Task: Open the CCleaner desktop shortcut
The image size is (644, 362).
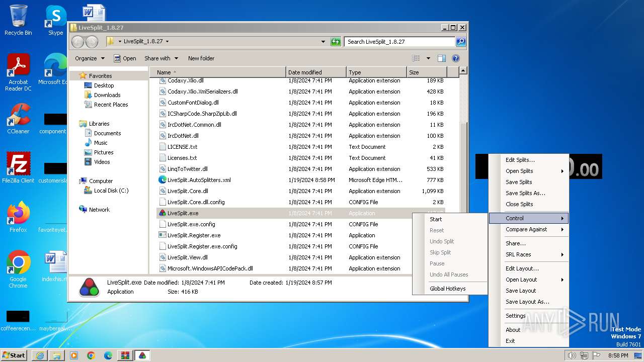Action: point(18,119)
